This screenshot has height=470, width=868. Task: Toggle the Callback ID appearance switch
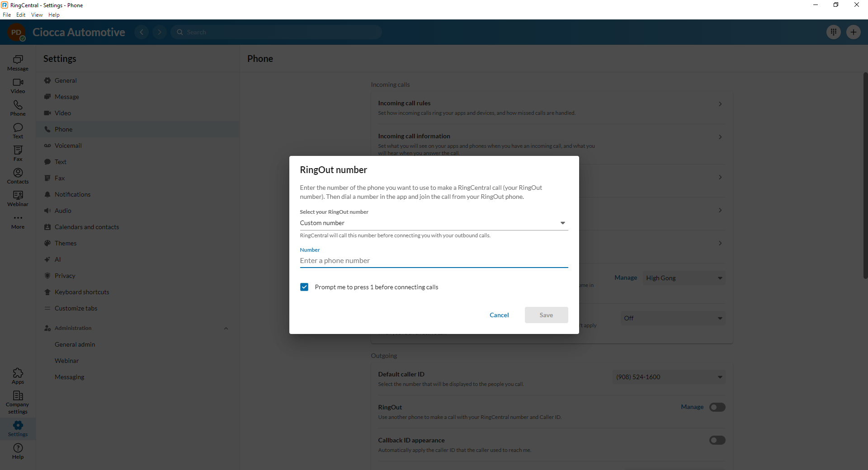tap(717, 440)
